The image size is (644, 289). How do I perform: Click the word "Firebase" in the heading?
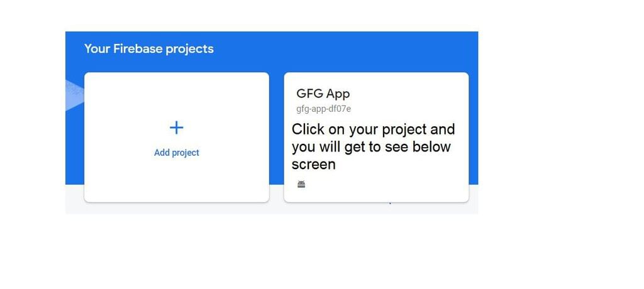pyautogui.click(x=138, y=48)
